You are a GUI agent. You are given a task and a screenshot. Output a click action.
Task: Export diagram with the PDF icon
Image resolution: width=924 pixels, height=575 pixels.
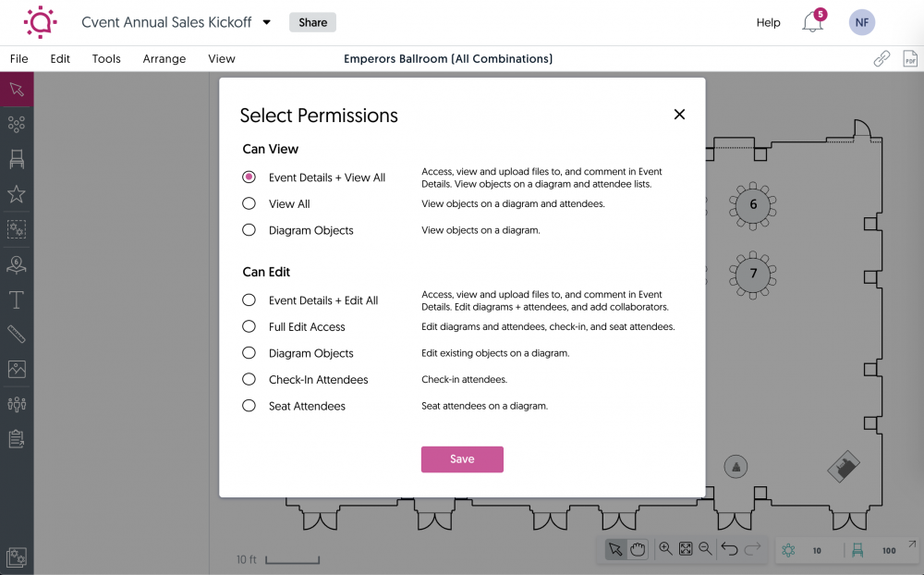coord(910,59)
